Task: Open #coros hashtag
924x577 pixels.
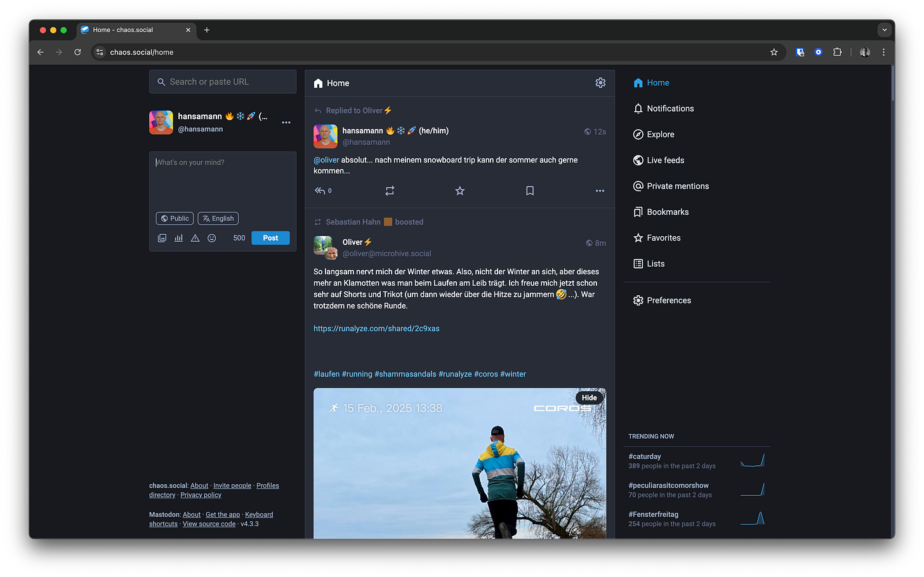Action: point(486,375)
